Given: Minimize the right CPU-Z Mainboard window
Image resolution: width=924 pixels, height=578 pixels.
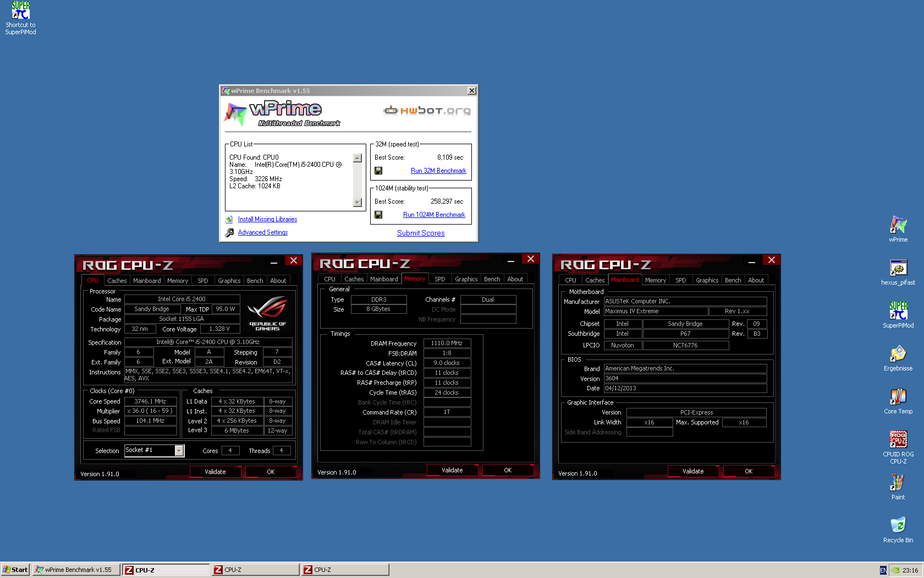Looking at the screenshot, I should [x=751, y=262].
